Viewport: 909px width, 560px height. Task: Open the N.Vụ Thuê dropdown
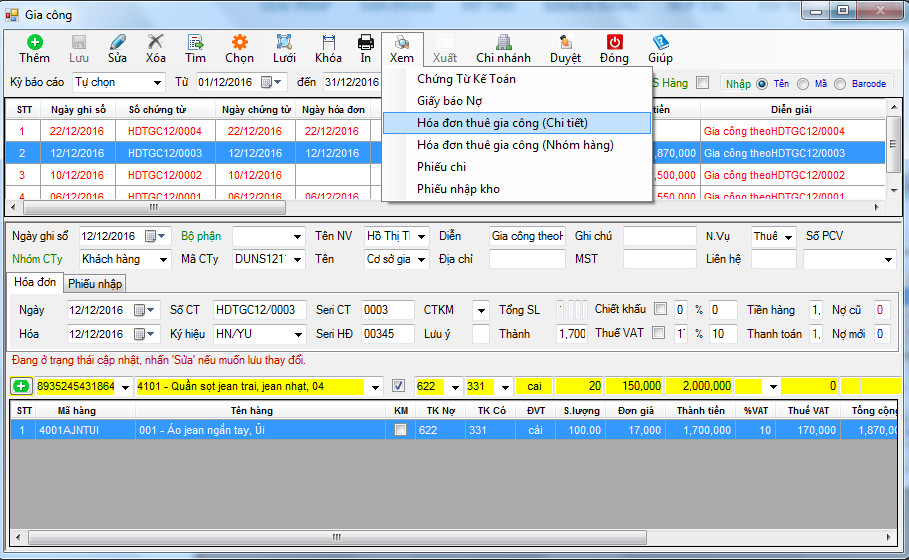point(788,237)
